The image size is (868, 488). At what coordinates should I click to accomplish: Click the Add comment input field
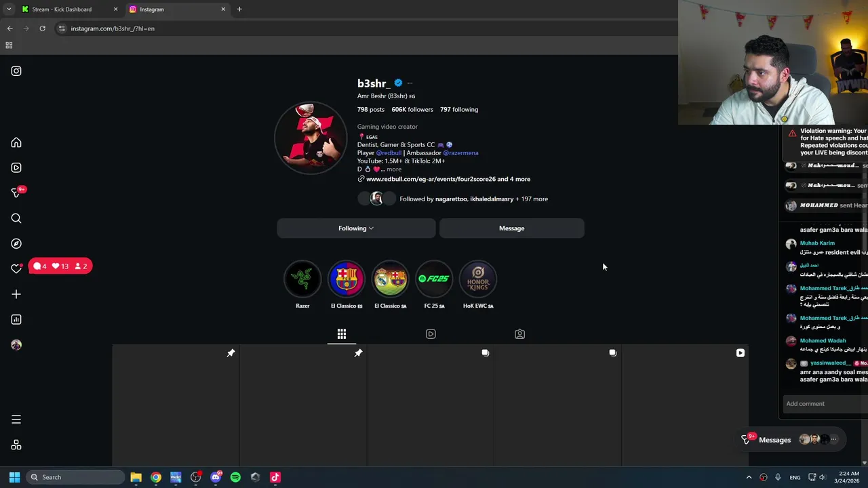[825, 404]
